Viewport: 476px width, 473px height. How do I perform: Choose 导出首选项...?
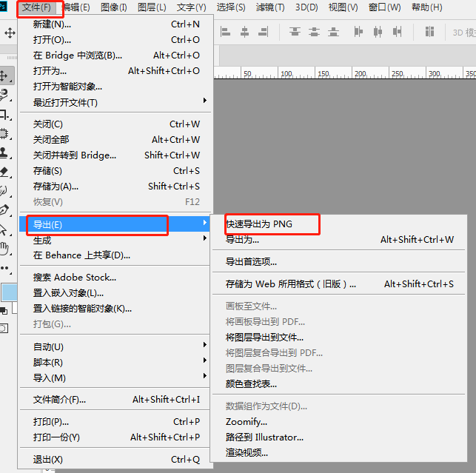[x=339, y=261]
